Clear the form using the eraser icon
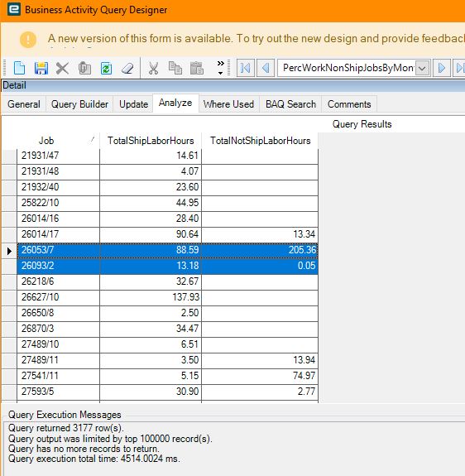This screenshot has width=465, height=476. (127, 68)
